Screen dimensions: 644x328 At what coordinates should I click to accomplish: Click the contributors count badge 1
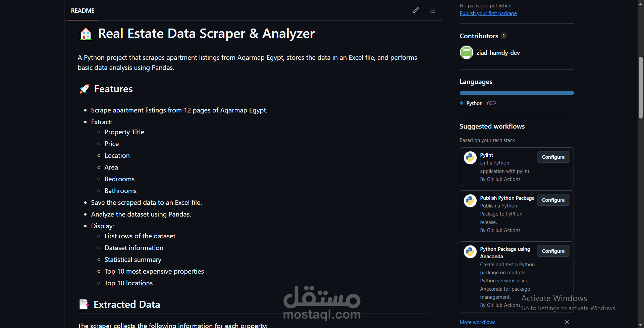click(503, 36)
